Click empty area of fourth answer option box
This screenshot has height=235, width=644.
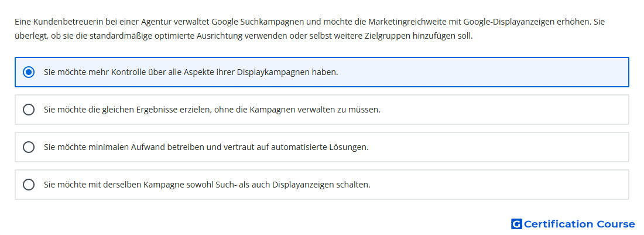point(499,185)
